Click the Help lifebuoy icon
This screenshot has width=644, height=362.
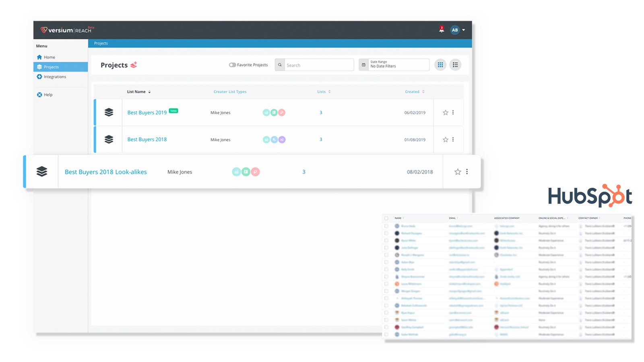pos(39,95)
